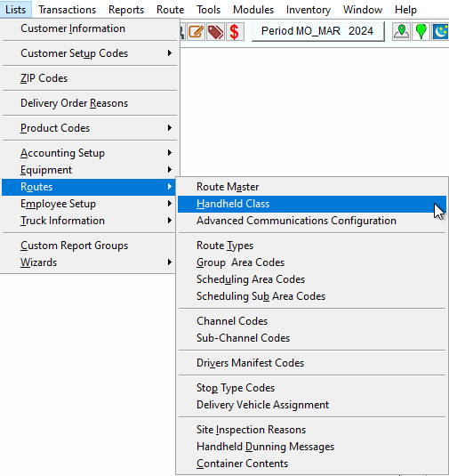Click the map location pin icon
The width and height of the screenshot is (449, 476).
(401, 31)
